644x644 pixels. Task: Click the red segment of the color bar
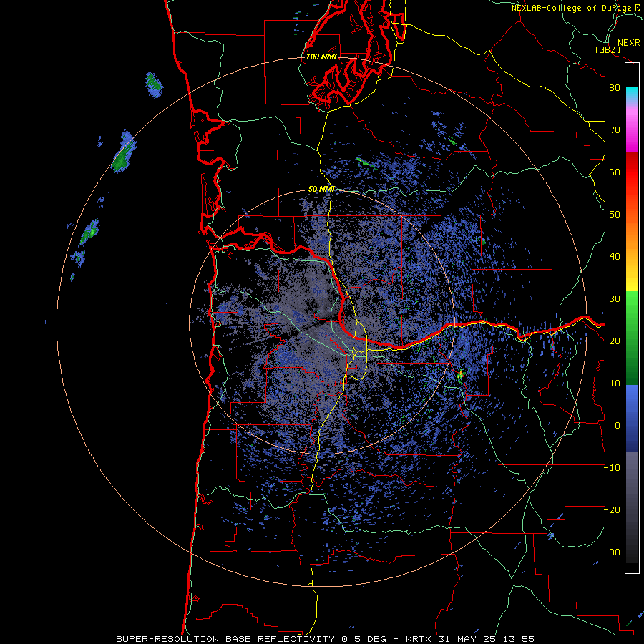click(632, 172)
